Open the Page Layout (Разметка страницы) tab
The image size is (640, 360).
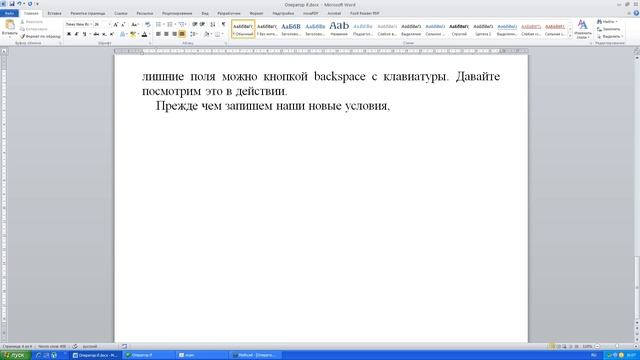[88, 13]
